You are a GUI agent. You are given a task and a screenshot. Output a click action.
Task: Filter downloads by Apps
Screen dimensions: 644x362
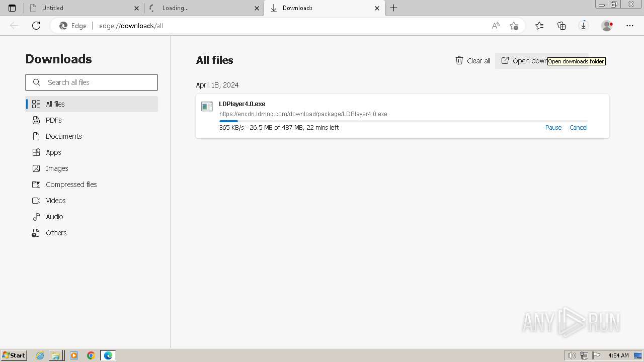pyautogui.click(x=92, y=152)
